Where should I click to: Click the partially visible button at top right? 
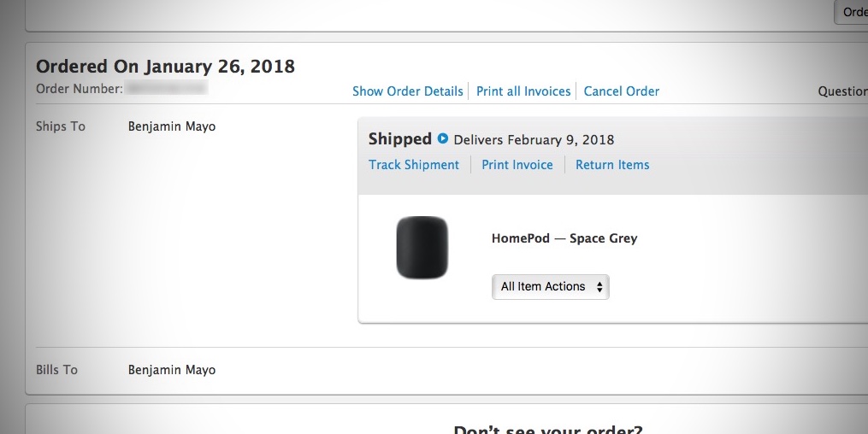[x=853, y=12]
